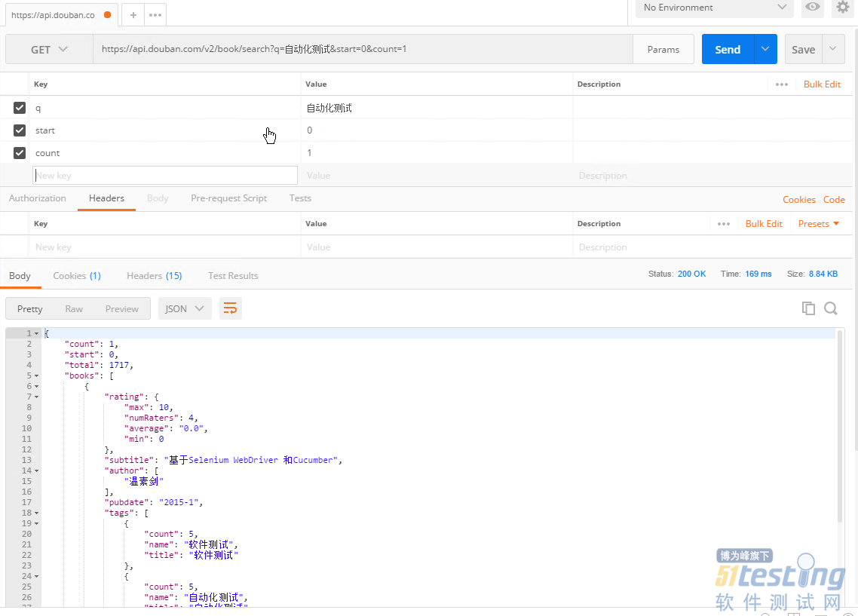
Task: Click the params Description placeholder field
Action: (x=712, y=176)
